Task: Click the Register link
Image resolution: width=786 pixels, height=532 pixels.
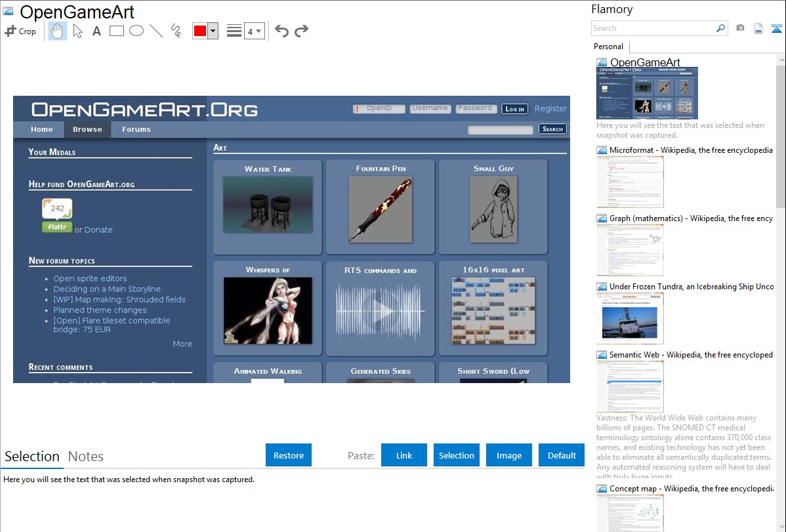Action: click(x=550, y=108)
